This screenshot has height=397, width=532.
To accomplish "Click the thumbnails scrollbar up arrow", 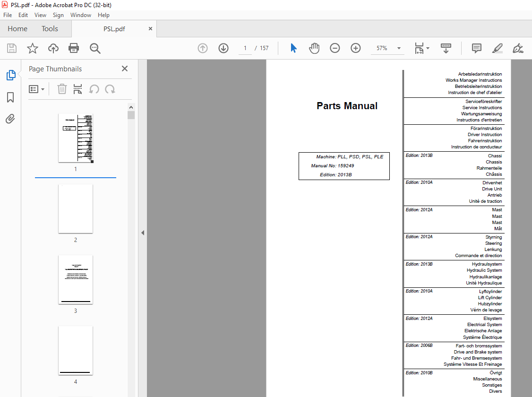I will 131,107.
